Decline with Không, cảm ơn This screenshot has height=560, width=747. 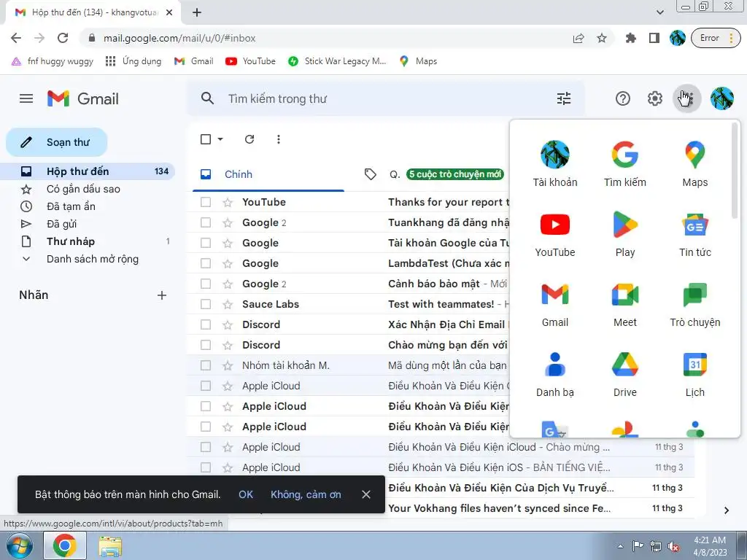[x=306, y=494]
